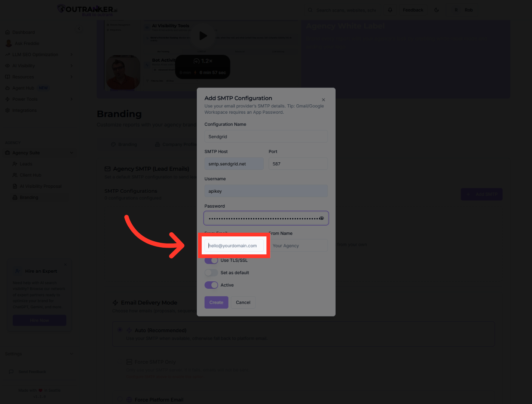Focus the From Email input field
532x404 pixels.
tap(234, 246)
